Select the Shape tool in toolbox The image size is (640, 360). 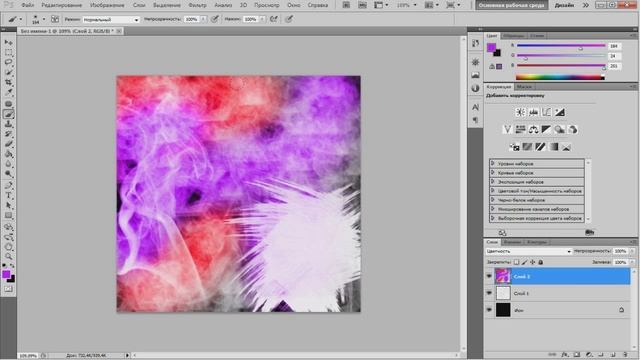point(8,216)
